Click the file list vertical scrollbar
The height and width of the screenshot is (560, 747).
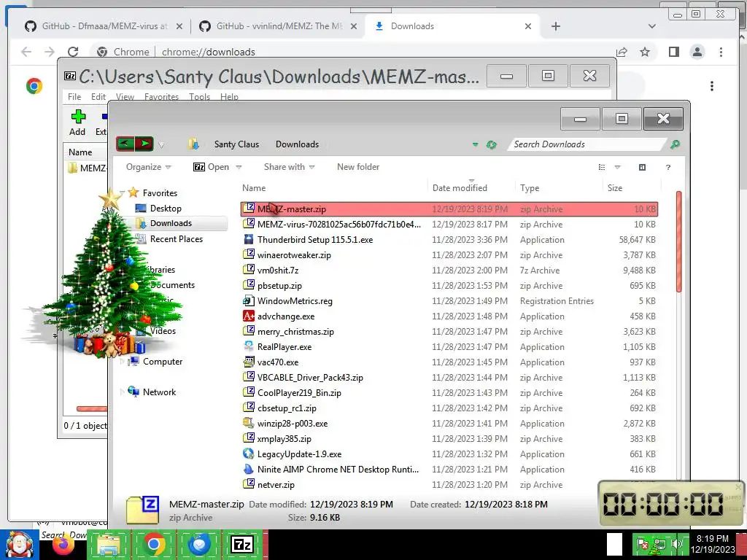[x=679, y=242]
